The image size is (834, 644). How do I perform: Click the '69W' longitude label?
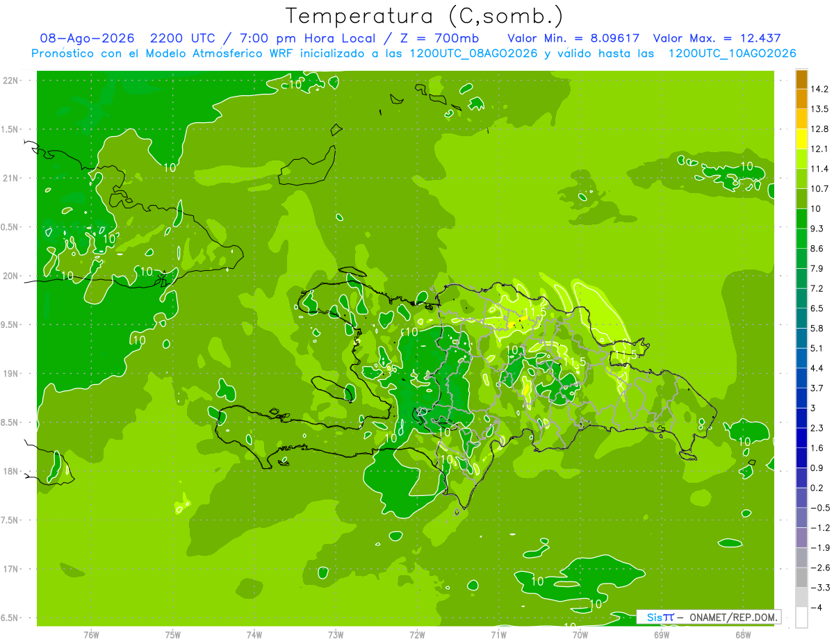662,634
